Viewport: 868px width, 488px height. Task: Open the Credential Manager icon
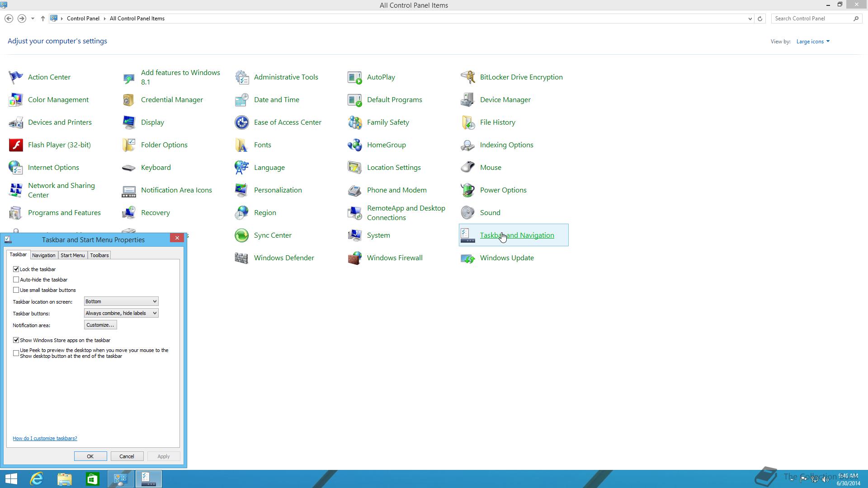(x=129, y=100)
